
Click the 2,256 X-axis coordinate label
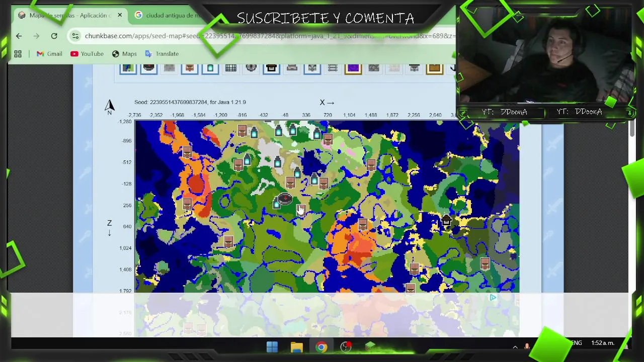click(414, 115)
